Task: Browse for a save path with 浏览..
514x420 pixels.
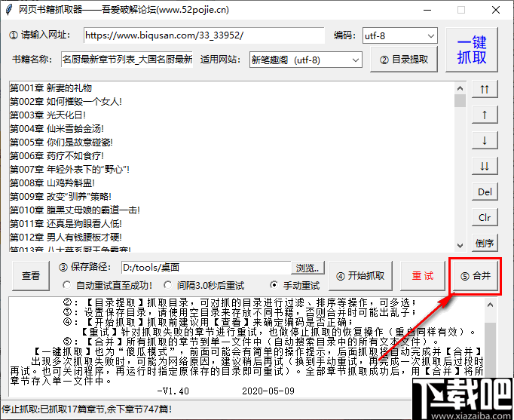Action: 307,268
